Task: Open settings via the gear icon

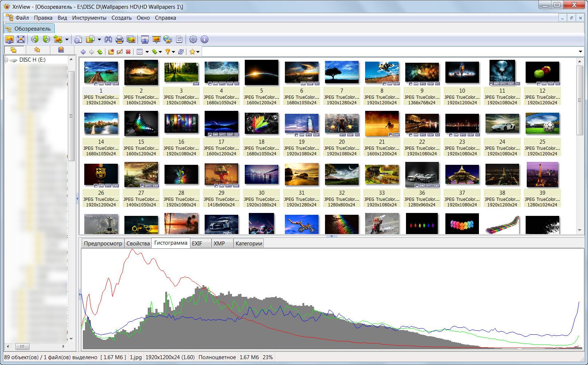Action: [x=193, y=39]
